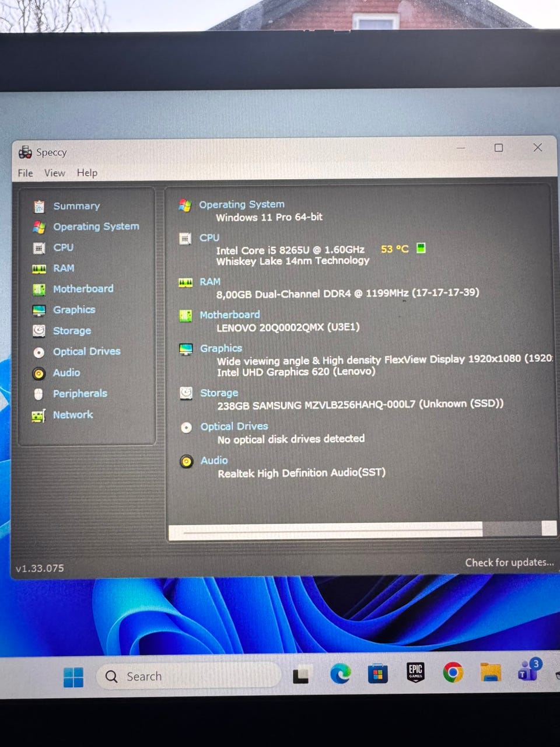Open the Peripherals label in sidebar
This screenshot has height=747, width=560.
(80, 394)
